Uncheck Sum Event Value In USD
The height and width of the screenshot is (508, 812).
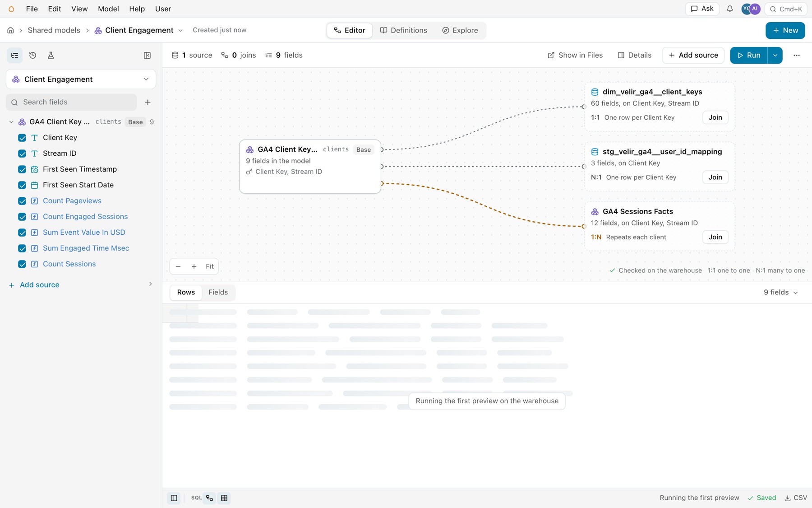click(x=22, y=233)
